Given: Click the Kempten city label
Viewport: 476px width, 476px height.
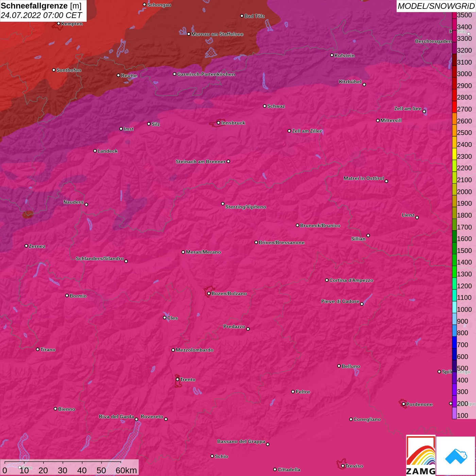Looking at the screenshot, I should point(72,23).
